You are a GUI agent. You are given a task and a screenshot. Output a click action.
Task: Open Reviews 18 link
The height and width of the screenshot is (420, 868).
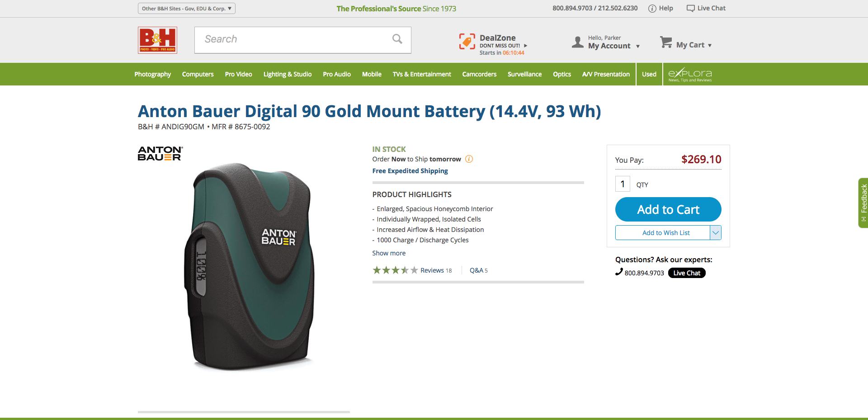click(x=436, y=270)
